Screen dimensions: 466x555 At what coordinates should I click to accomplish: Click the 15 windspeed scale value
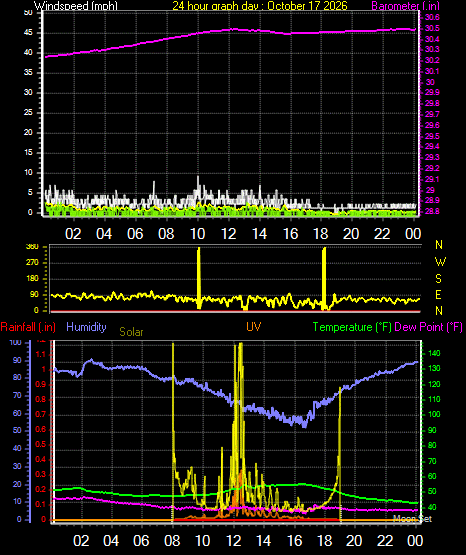point(28,153)
